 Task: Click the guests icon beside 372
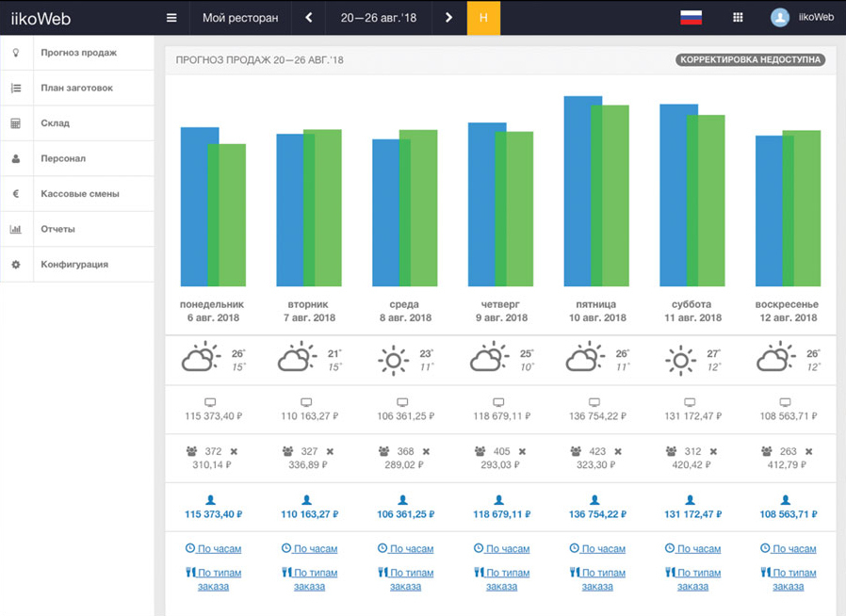[191, 451]
